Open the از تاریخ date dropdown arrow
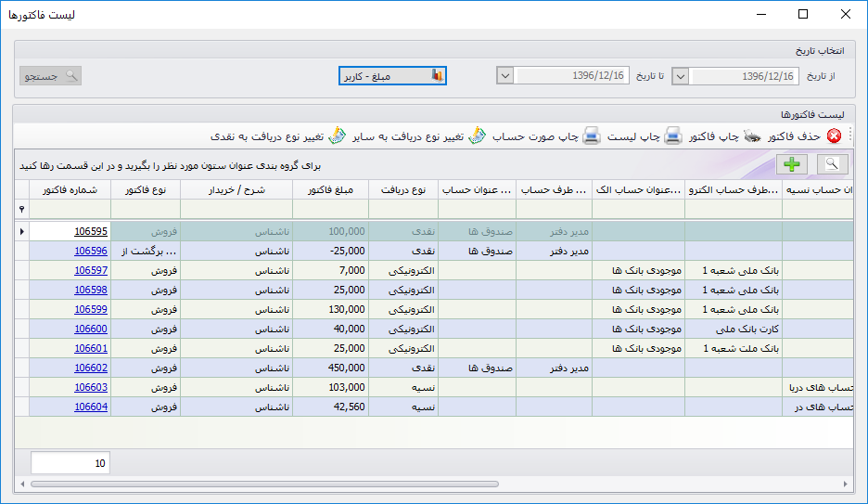 (x=681, y=76)
